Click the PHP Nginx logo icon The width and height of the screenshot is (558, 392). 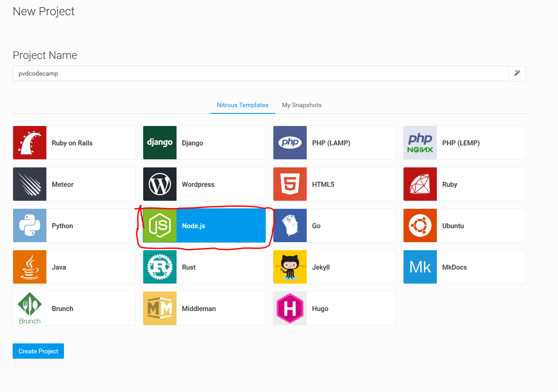click(x=420, y=143)
